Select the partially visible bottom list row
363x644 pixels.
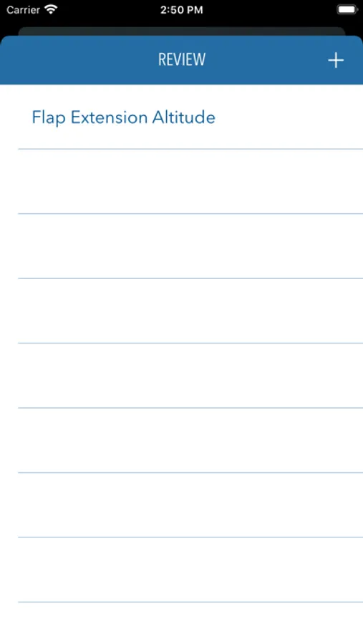click(x=181, y=623)
